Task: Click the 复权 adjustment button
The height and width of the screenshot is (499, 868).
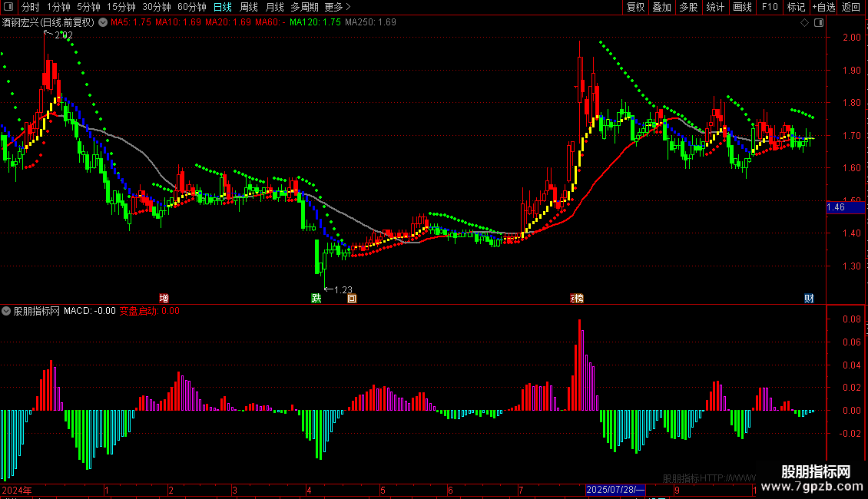Action: pyautogui.click(x=635, y=7)
